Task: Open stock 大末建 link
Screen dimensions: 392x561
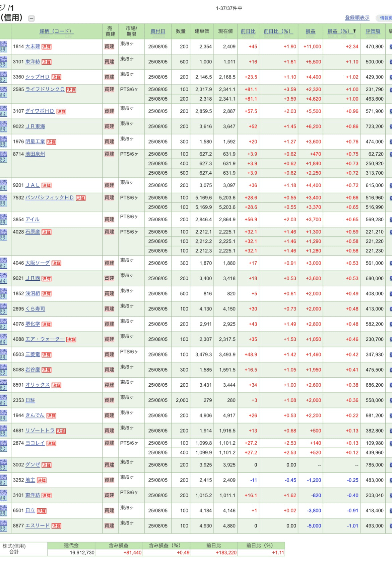Action: (x=32, y=47)
